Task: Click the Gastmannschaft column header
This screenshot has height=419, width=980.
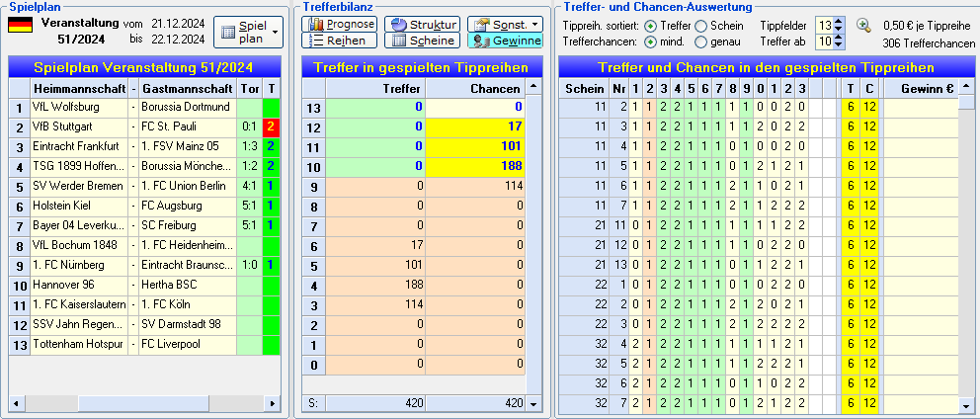Action: [188, 89]
